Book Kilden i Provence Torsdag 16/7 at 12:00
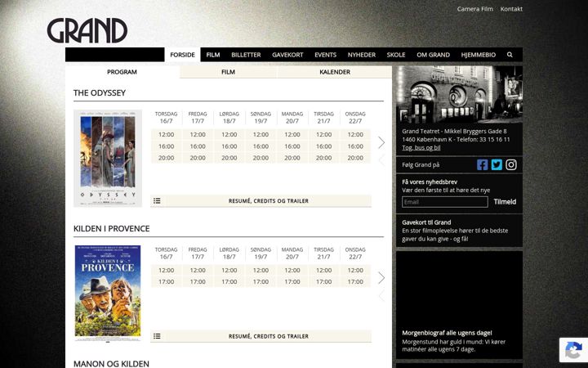The image size is (588, 368). tap(166, 270)
